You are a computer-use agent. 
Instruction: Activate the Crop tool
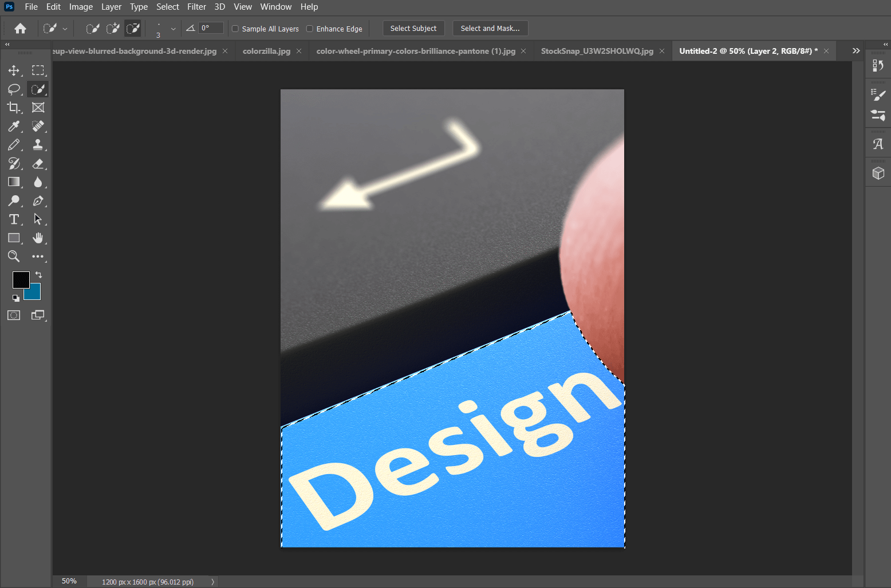pos(14,107)
